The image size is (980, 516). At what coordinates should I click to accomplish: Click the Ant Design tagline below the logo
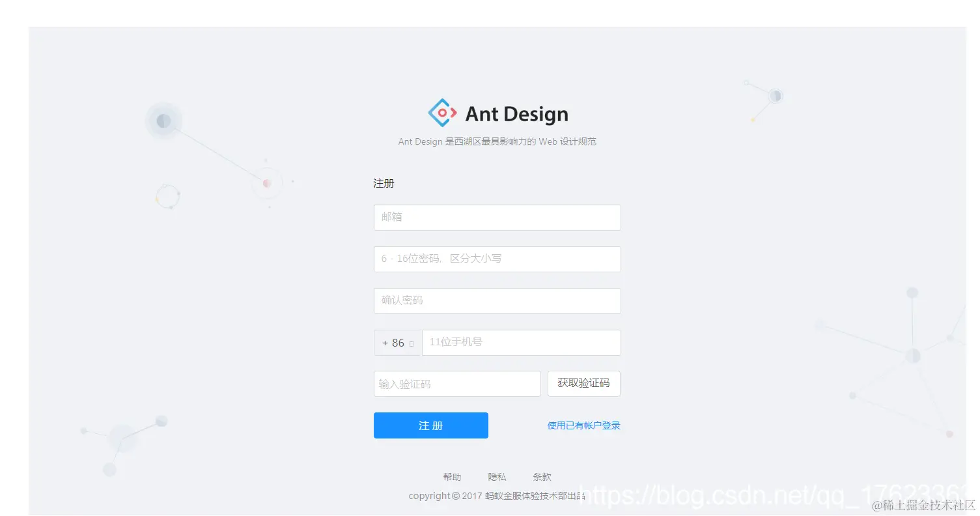[497, 141]
